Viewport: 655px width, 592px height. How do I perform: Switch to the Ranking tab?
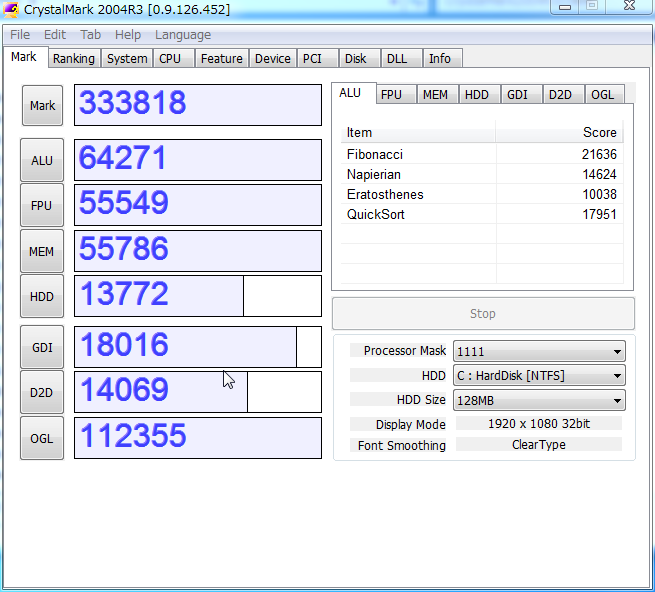[x=74, y=58]
